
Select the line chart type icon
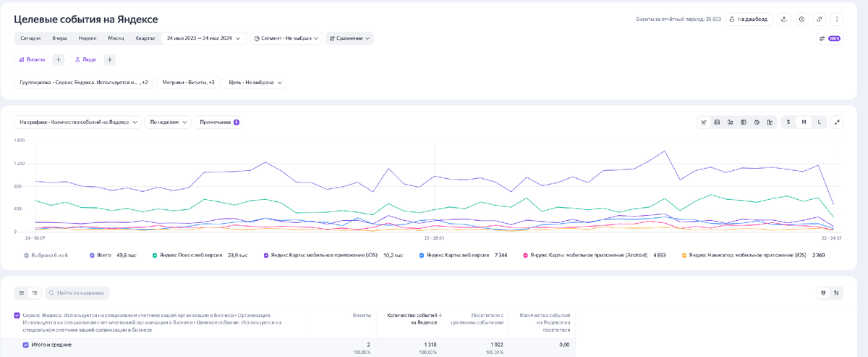coord(703,122)
